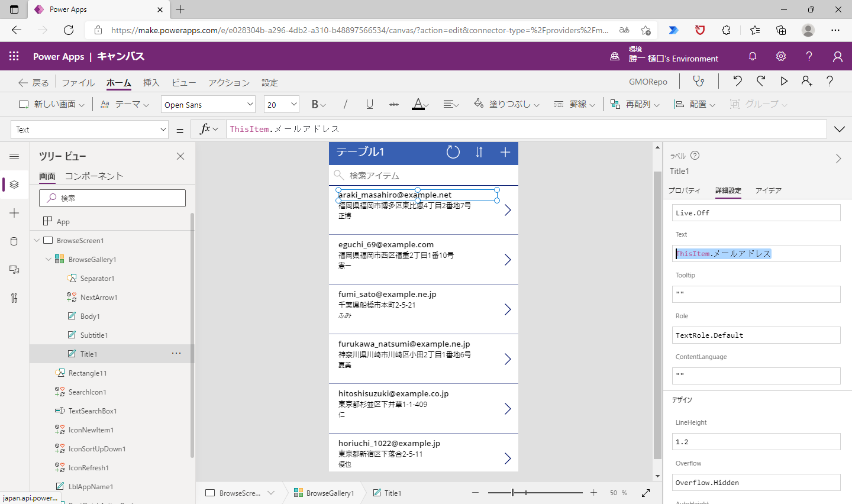Open the 設定 menu tab
Image resolution: width=852 pixels, height=504 pixels.
pos(270,82)
